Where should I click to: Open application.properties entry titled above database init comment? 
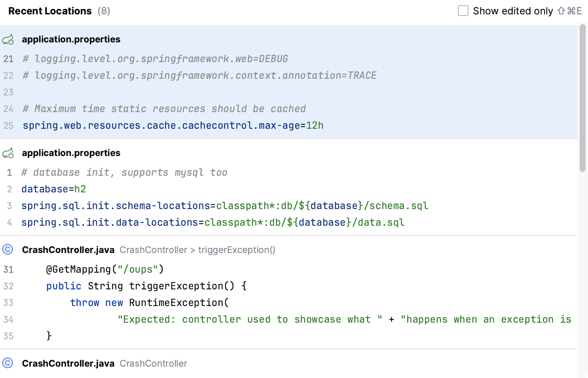pyautogui.click(x=71, y=153)
